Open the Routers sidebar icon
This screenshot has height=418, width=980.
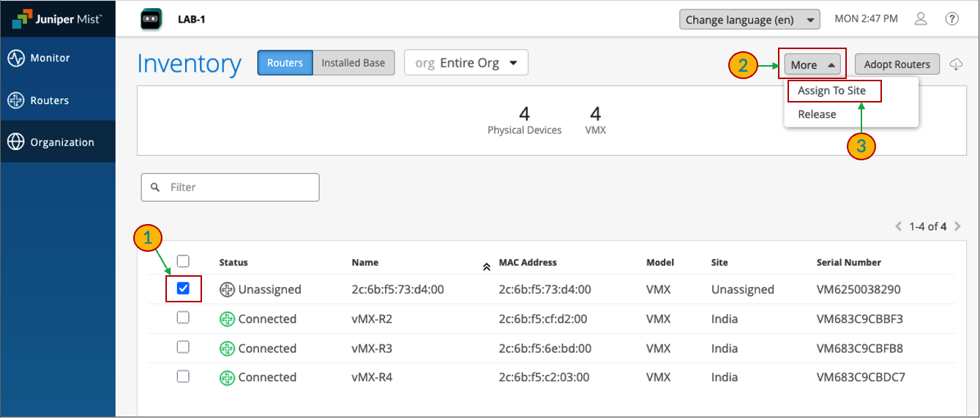click(16, 101)
